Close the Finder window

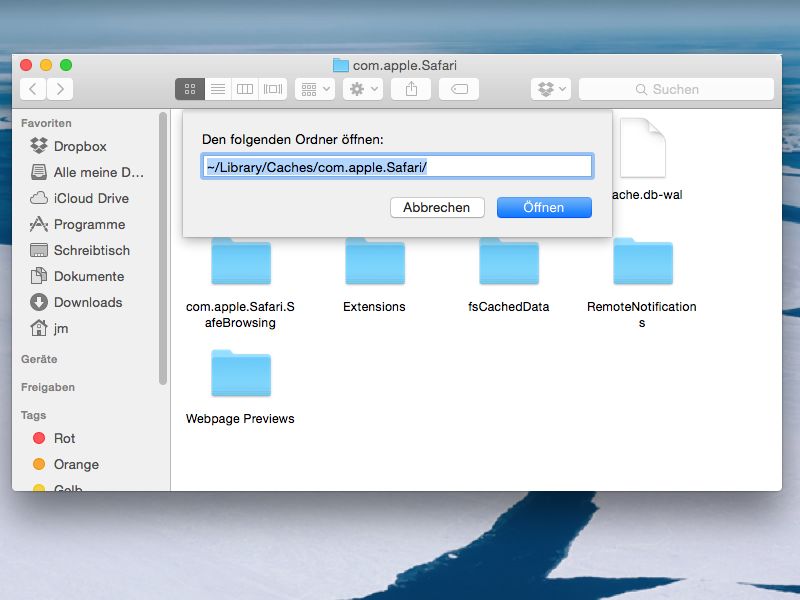26,65
